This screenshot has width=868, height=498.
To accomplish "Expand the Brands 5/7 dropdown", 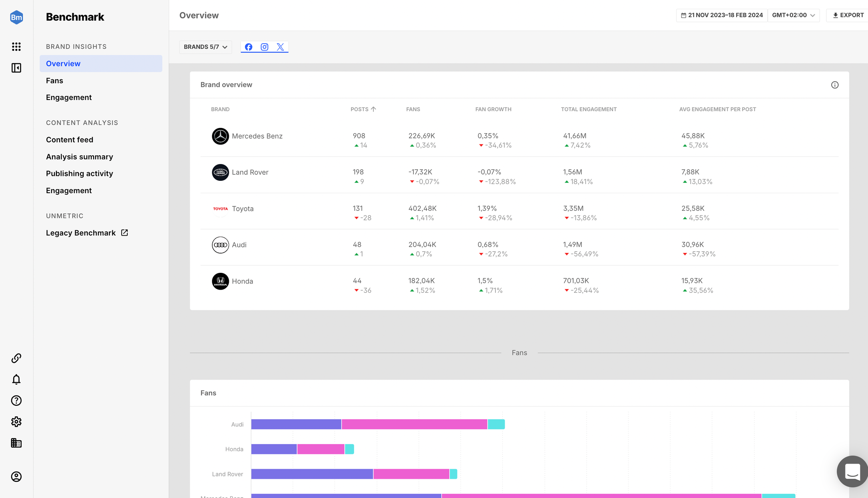I will click(x=206, y=47).
